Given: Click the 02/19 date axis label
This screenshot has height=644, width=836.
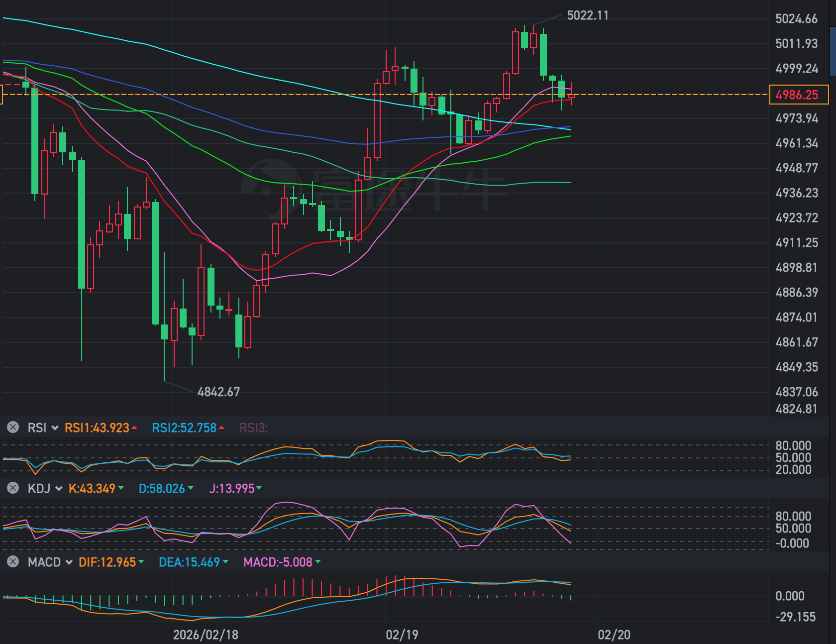Looking at the screenshot, I should (402, 635).
